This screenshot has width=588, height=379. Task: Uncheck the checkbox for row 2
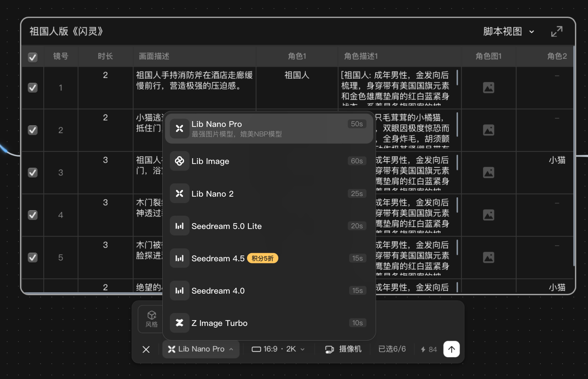click(x=33, y=130)
